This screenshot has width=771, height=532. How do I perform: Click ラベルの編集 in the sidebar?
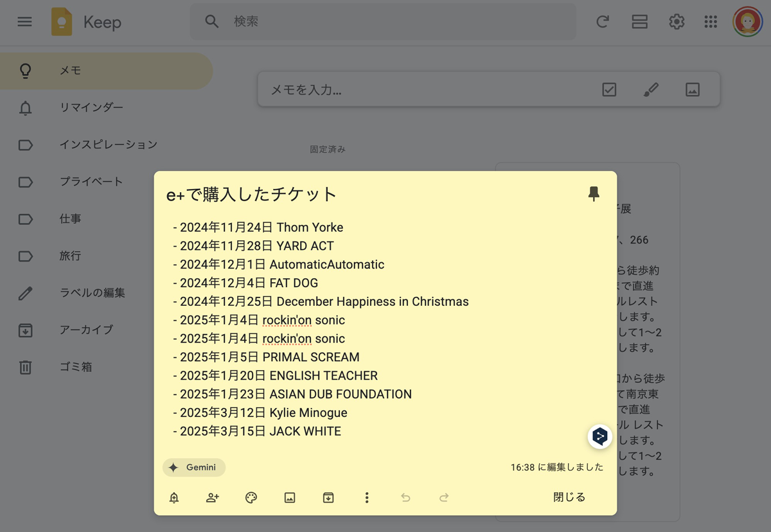pyautogui.click(x=106, y=293)
